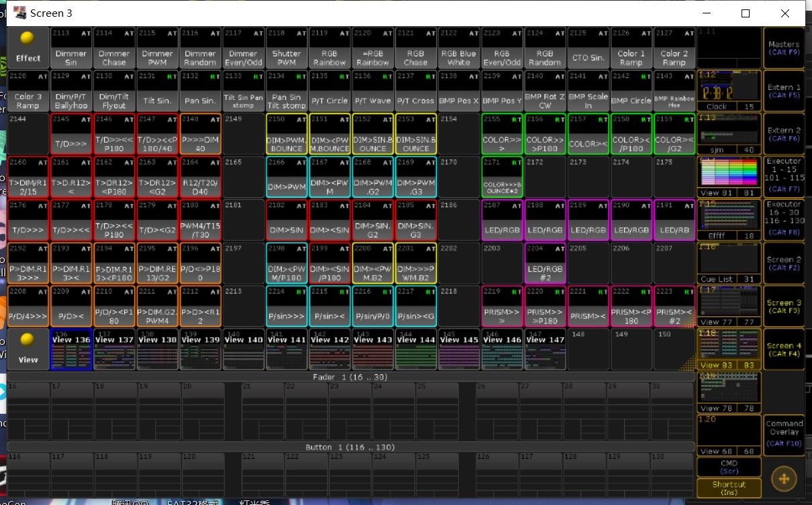Recall View 136 from the view pool
The image size is (812, 505).
tap(72, 349)
